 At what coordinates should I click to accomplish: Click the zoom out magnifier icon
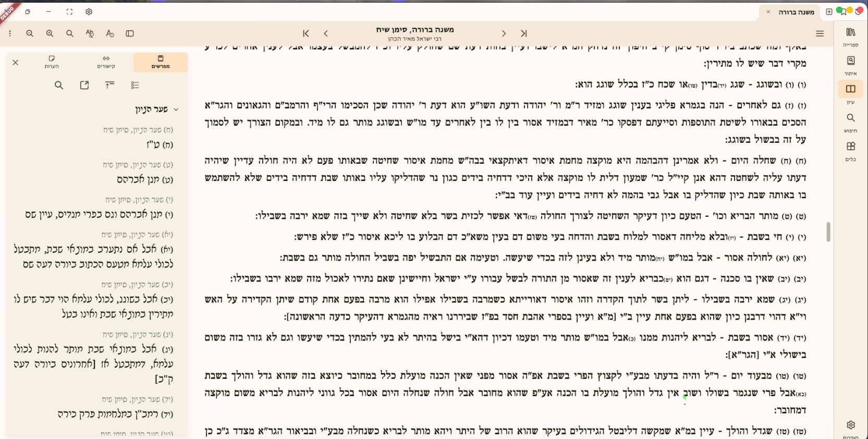coord(30,33)
